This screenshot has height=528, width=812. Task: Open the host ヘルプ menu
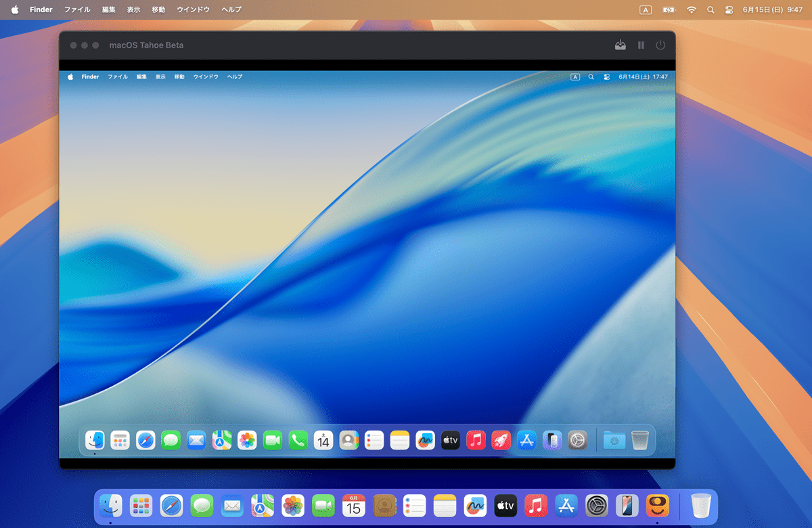pos(231,10)
